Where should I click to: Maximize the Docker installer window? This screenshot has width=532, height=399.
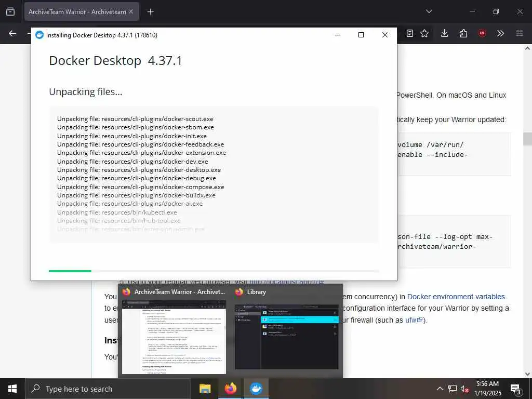(x=361, y=35)
